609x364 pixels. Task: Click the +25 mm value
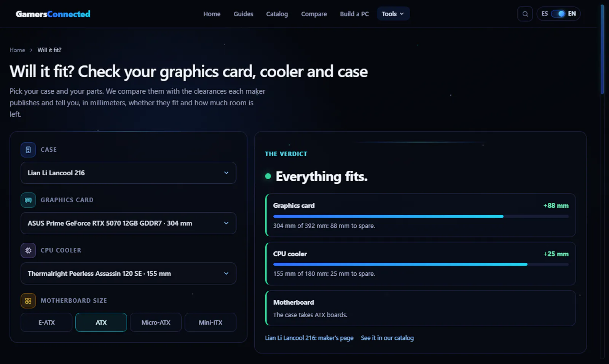click(556, 254)
